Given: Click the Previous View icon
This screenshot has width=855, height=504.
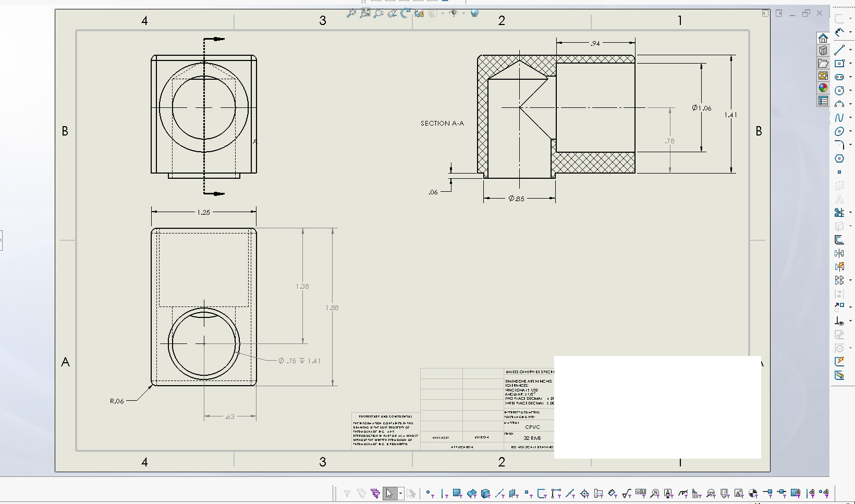Looking at the screenshot, I should (x=392, y=13).
